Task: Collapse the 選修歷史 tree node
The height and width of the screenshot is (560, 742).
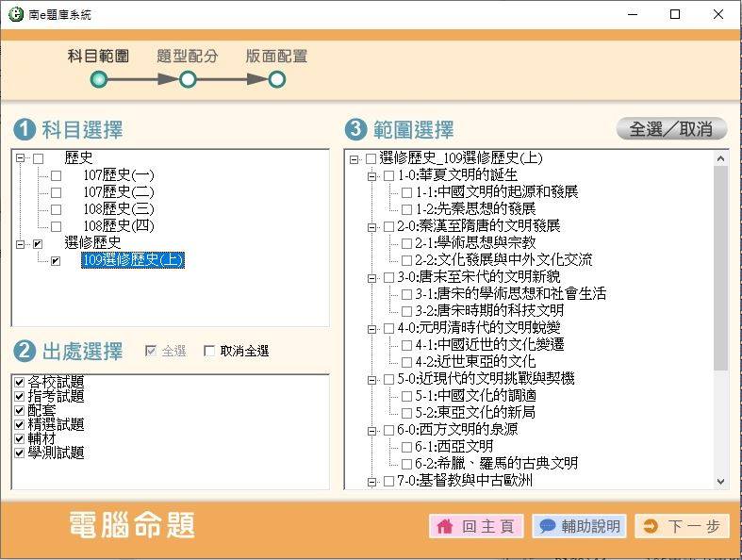Action: pos(21,244)
